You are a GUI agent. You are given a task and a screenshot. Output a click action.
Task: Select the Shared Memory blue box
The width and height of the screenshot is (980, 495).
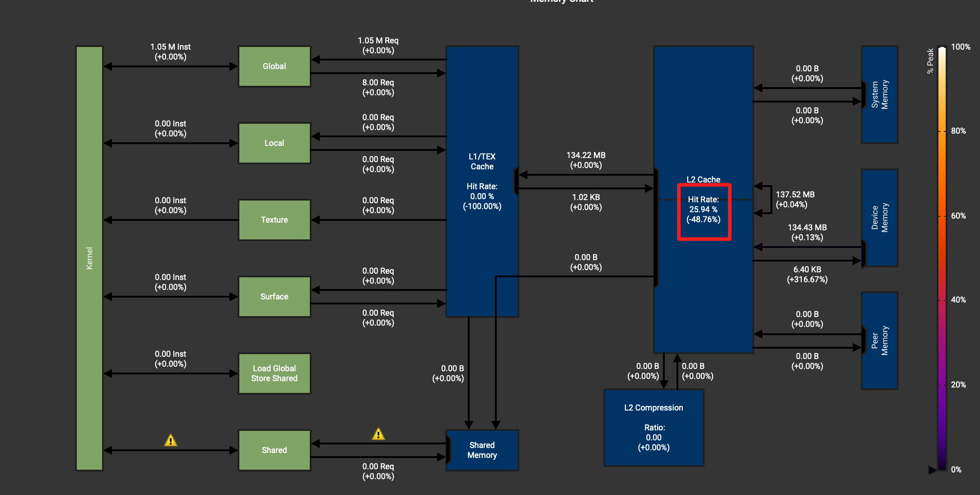point(482,450)
